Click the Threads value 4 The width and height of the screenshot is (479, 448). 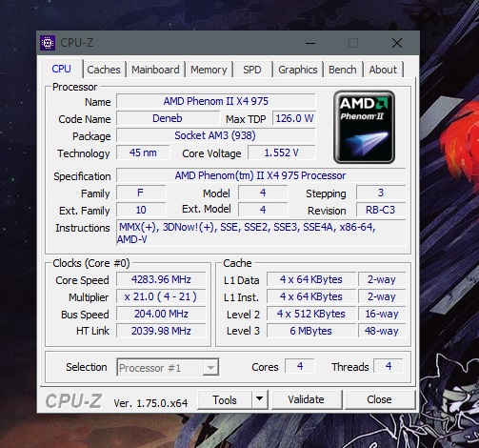pos(389,366)
